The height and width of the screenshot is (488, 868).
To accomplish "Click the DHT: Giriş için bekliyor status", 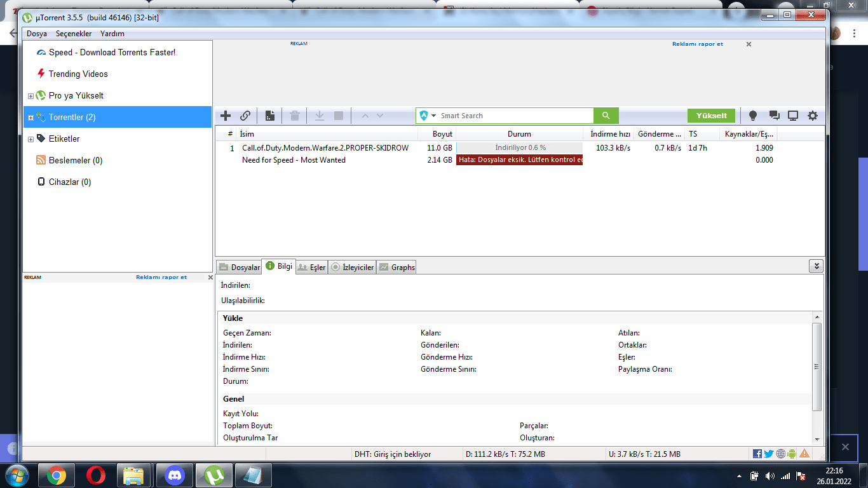I will (x=393, y=454).
